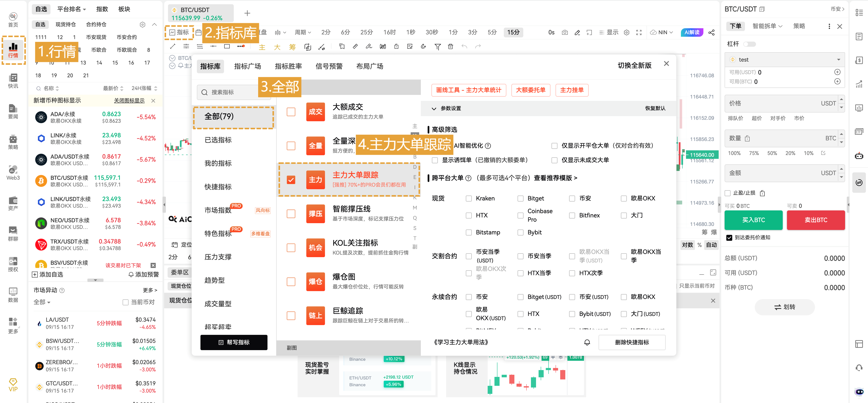Open the 群聊 chat sidebar icon
The height and width of the screenshot is (403, 868).
coord(13,234)
